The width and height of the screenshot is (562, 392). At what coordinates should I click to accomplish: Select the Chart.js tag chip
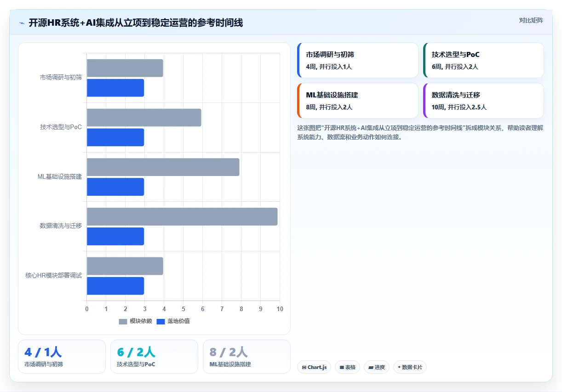click(314, 367)
